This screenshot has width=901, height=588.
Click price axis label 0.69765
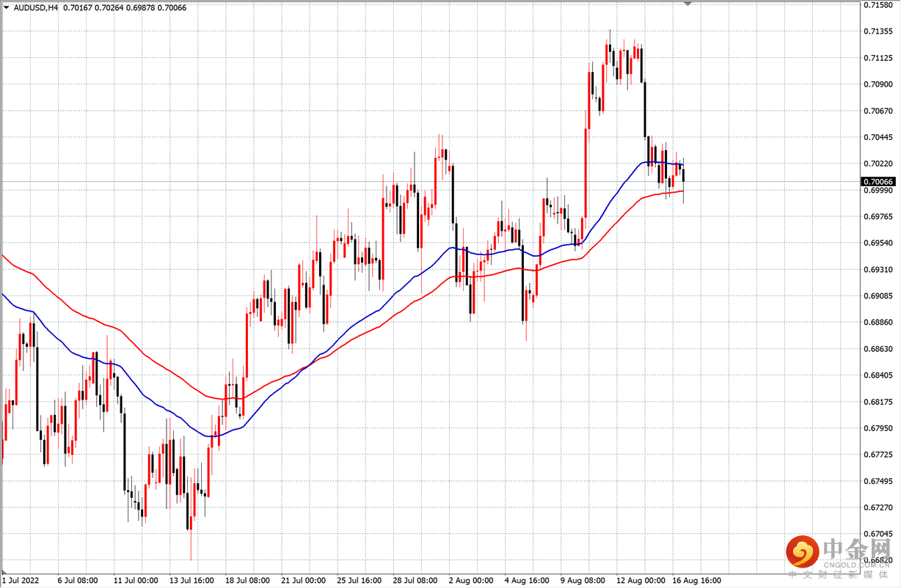coord(878,217)
